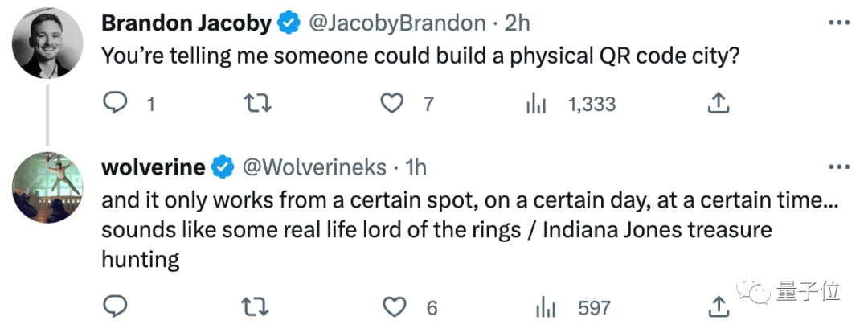
Task: View analytics showing 1,333 views
Action: 535,103
